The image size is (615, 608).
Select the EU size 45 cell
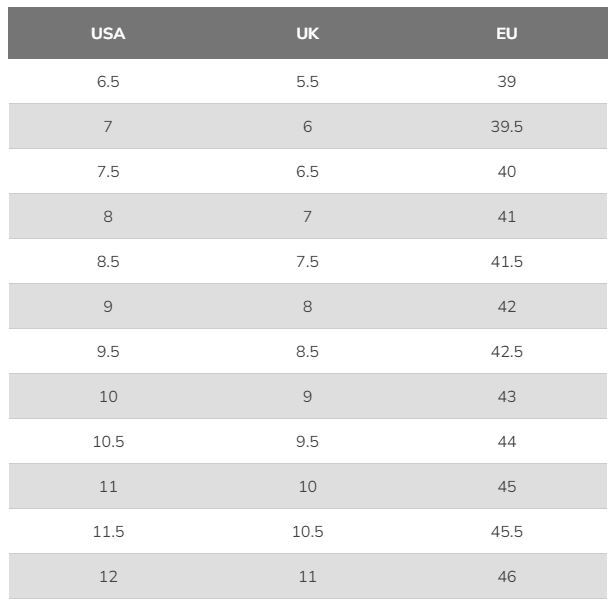coord(507,486)
